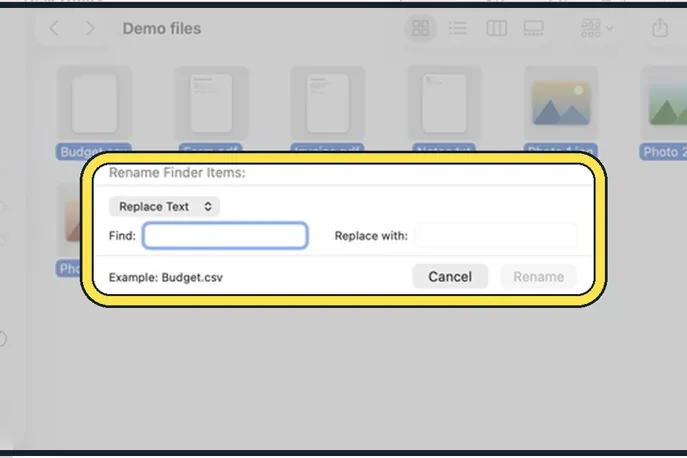The width and height of the screenshot is (687, 458).
Task: Focus the Replace with text field
Action: click(x=496, y=236)
